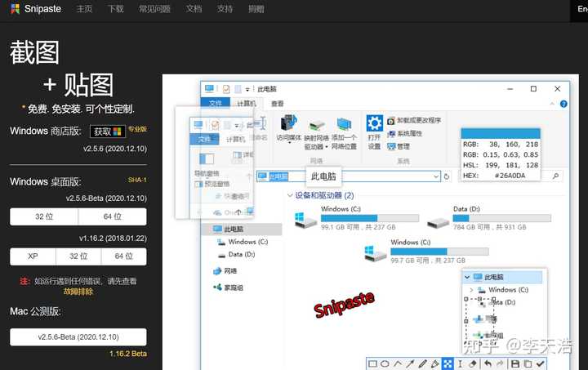588x370 pixels.
Task: Click the search magnifier icon in Explorer
Action: (x=556, y=176)
